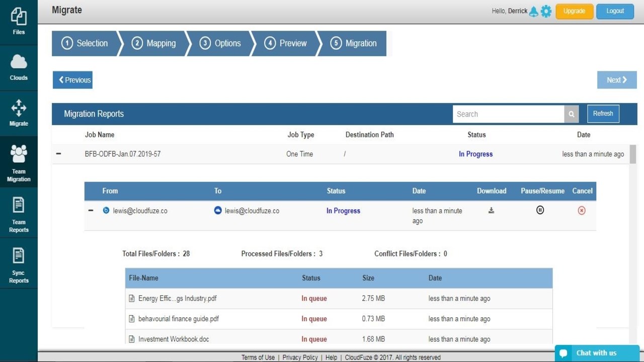644x362 pixels.
Task: Go to step 1 Selection
Action: tap(85, 43)
